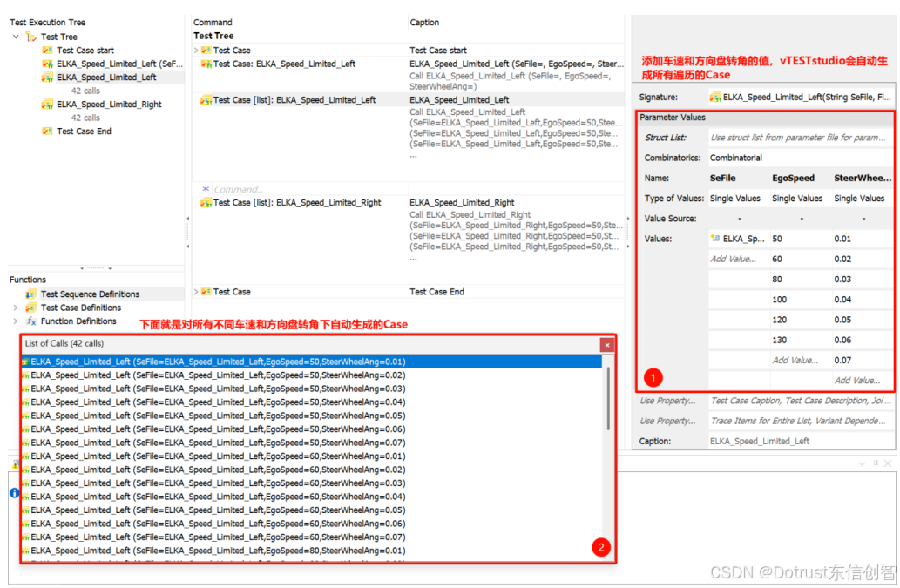Click icon of ELKA_Speed_Limited_Right in execution tree

[x=48, y=105]
